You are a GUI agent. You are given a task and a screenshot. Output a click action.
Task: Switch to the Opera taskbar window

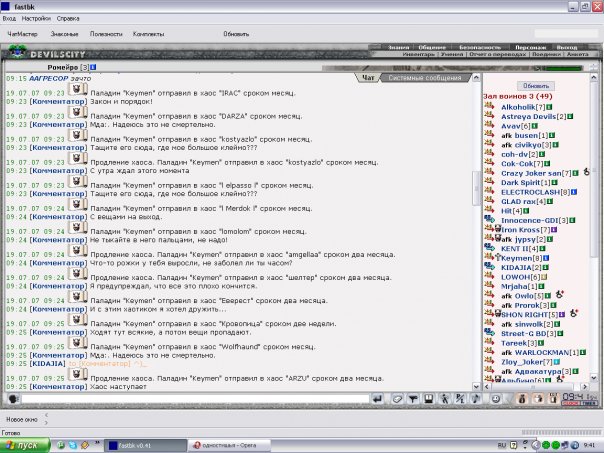pos(229,445)
